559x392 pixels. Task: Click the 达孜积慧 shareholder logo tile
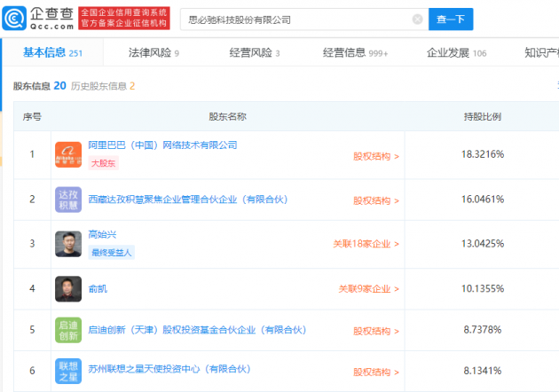pos(68,200)
